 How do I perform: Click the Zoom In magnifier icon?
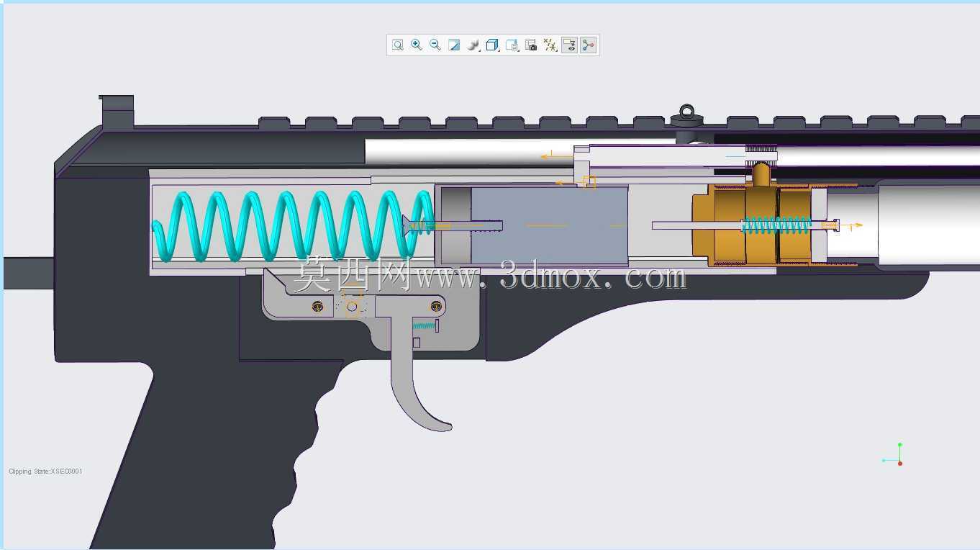tap(416, 45)
